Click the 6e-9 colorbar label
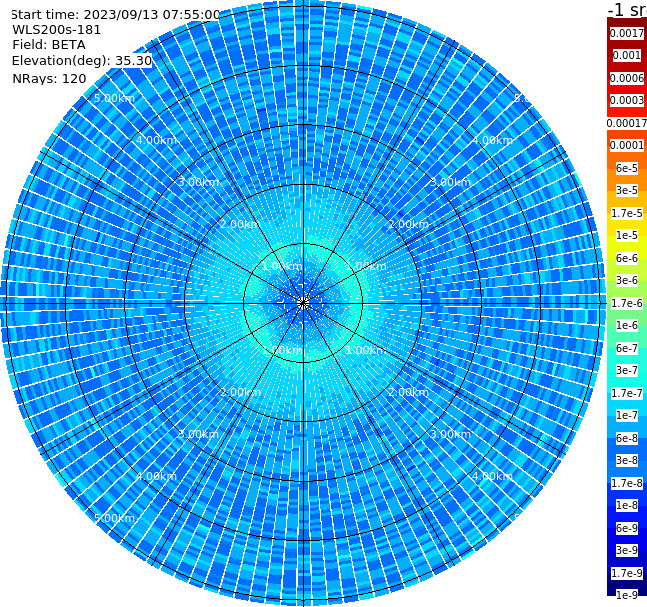Viewport: 647px width, 607px height. click(627, 528)
